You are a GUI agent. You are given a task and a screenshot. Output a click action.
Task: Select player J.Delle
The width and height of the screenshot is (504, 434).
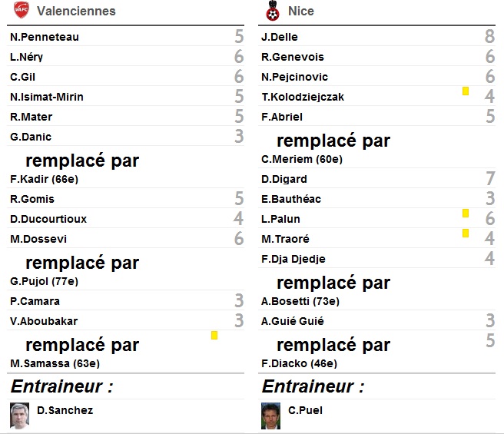280,37
